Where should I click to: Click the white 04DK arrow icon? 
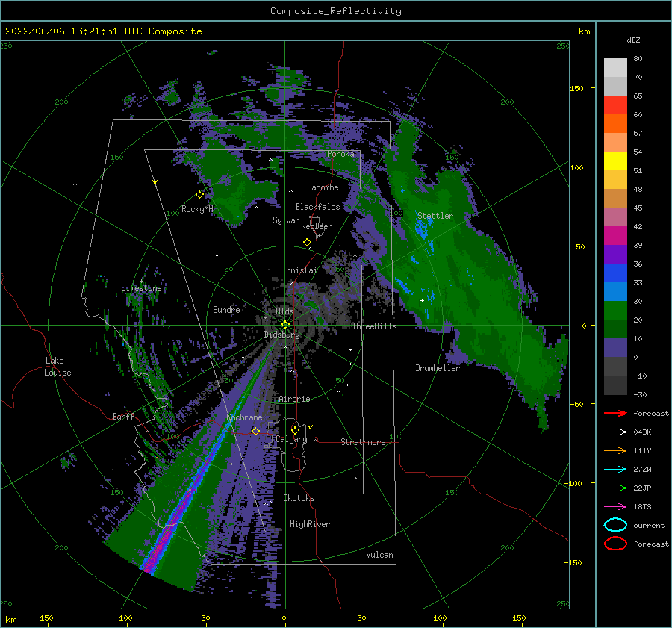tap(615, 432)
